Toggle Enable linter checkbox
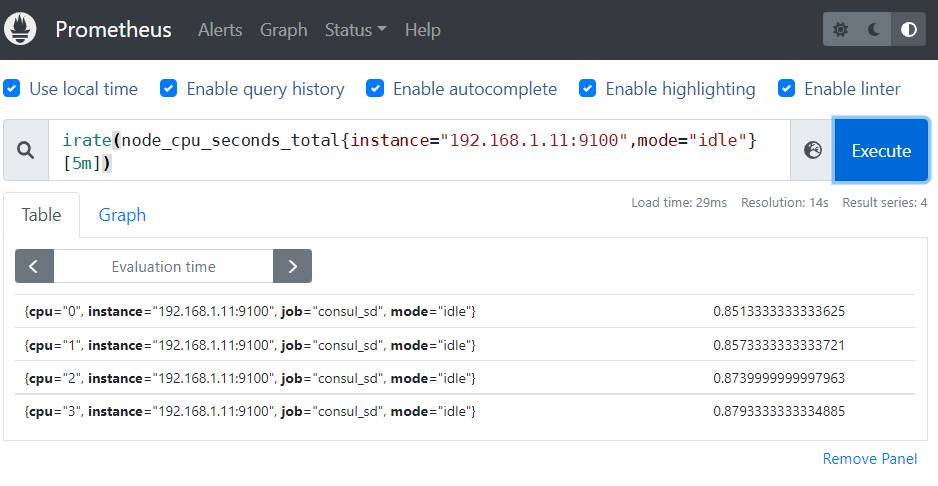The image size is (938, 486). pyautogui.click(x=787, y=89)
